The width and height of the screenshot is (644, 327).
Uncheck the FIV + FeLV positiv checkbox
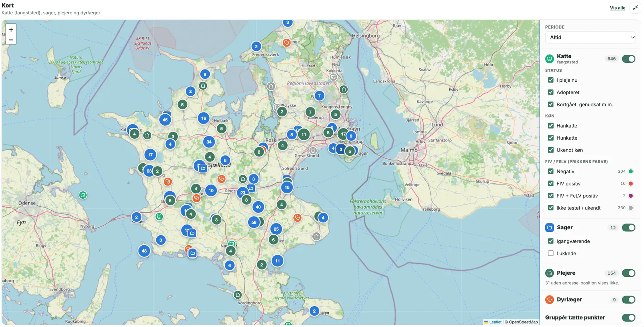(551, 196)
